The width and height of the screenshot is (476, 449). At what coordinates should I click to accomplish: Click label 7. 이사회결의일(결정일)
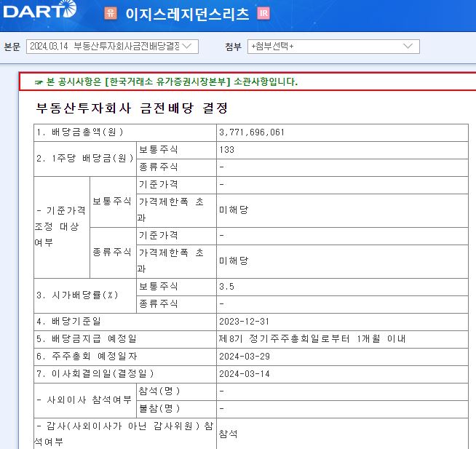point(95,374)
